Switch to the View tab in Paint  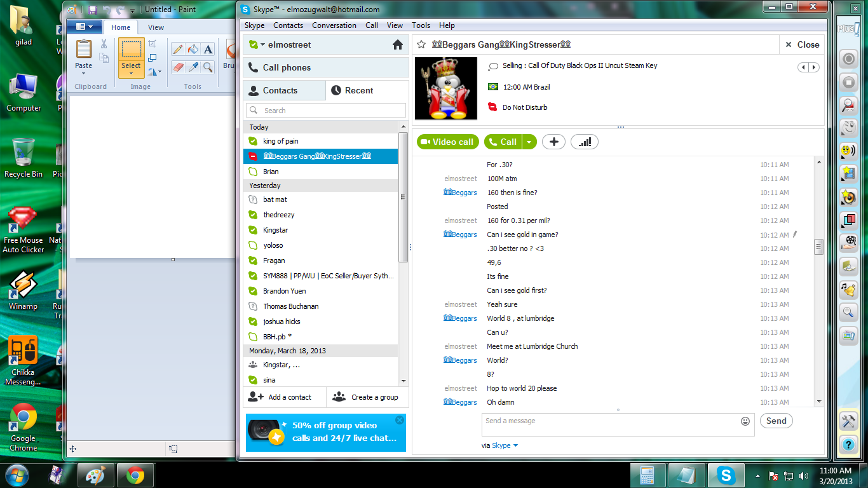point(156,27)
